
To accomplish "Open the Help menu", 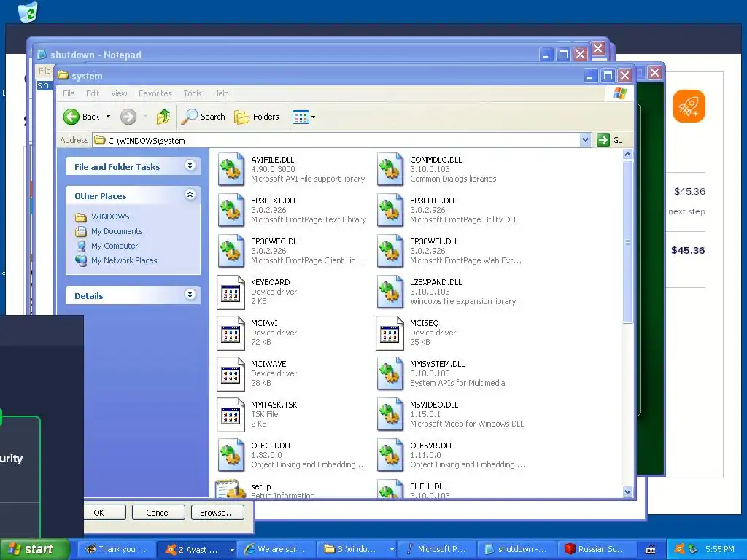I will point(220,93).
